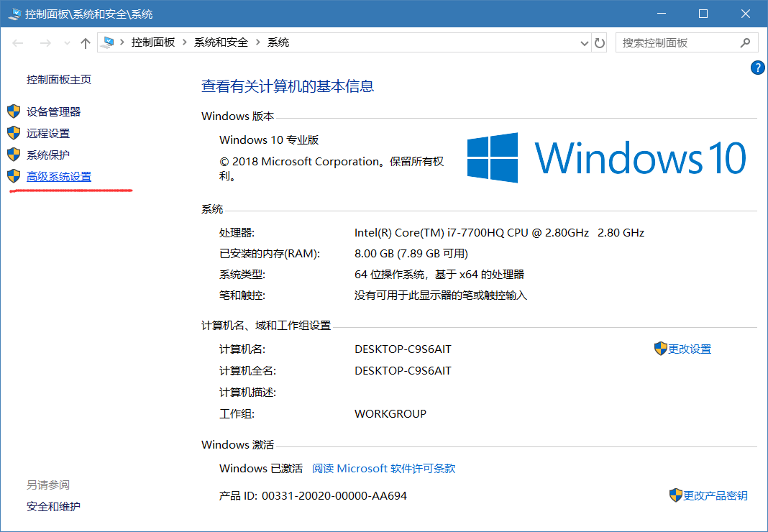Expand the chevron after 系统和安全 breadcrumb
The width and height of the screenshot is (768, 532).
pos(258,42)
